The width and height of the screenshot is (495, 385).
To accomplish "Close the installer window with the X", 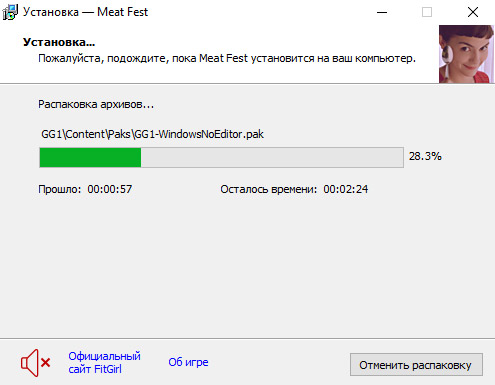I will [x=473, y=12].
